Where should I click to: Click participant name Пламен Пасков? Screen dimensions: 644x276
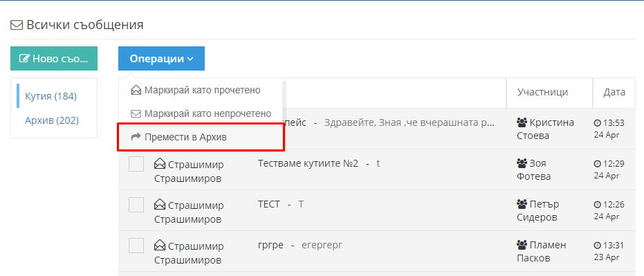pos(542,252)
